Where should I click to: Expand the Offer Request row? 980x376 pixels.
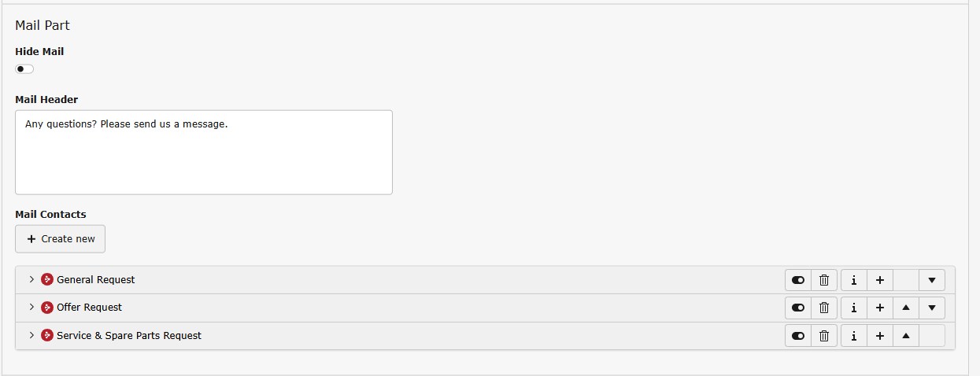[31, 307]
